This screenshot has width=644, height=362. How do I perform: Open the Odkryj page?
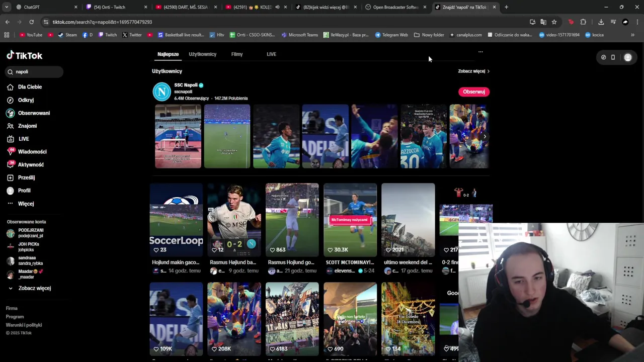coord(20,100)
